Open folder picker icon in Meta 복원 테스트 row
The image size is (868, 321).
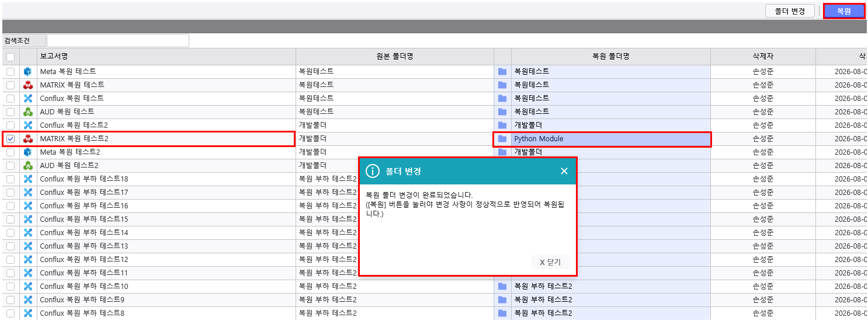502,71
